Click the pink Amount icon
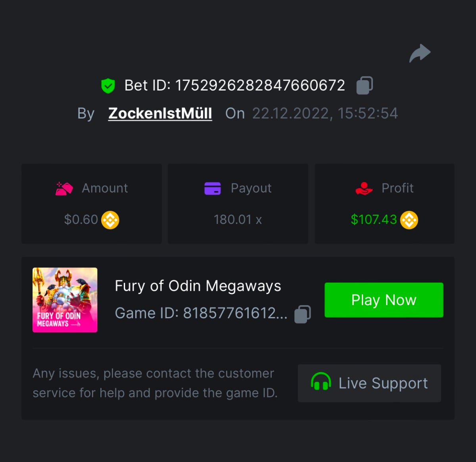This screenshot has width=476, height=462. pos(64,189)
